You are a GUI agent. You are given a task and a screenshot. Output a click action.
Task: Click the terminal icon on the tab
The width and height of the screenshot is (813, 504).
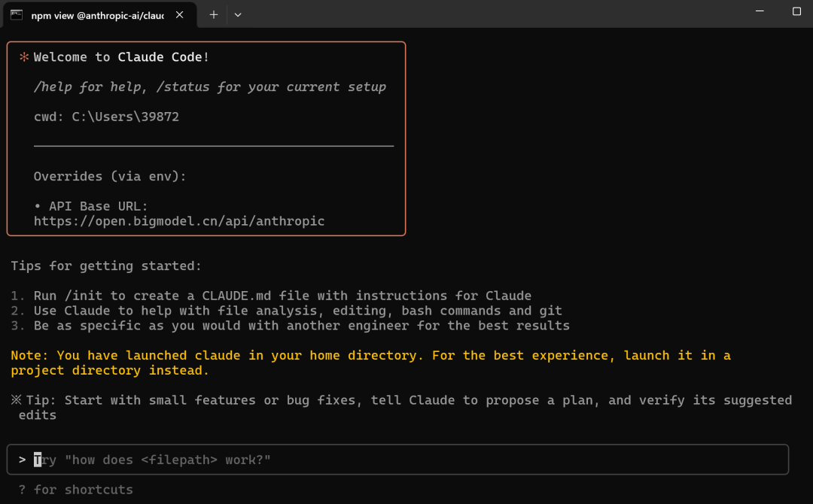(17, 15)
